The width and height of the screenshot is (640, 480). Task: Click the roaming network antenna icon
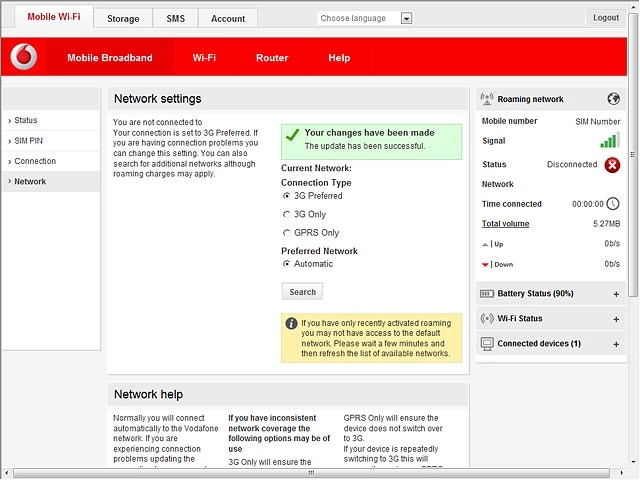(x=487, y=99)
